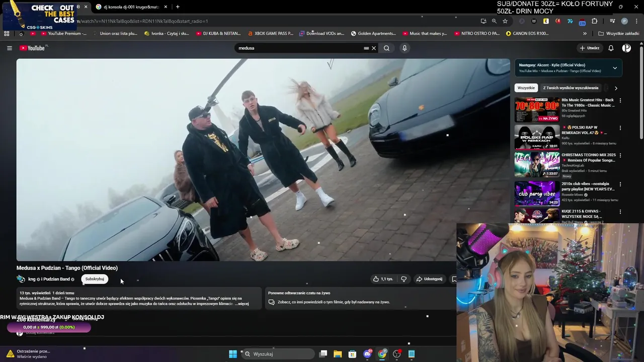This screenshot has height=362, width=644.
Task: Open options for '80s Music Greatest Hits' video
Action: pyautogui.click(x=620, y=101)
